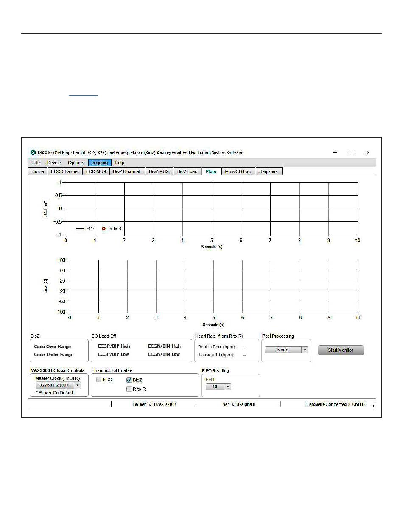Screen dimensions: 403x532
Task: Open the EFIT value dropdown
Action: click(218, 387)
